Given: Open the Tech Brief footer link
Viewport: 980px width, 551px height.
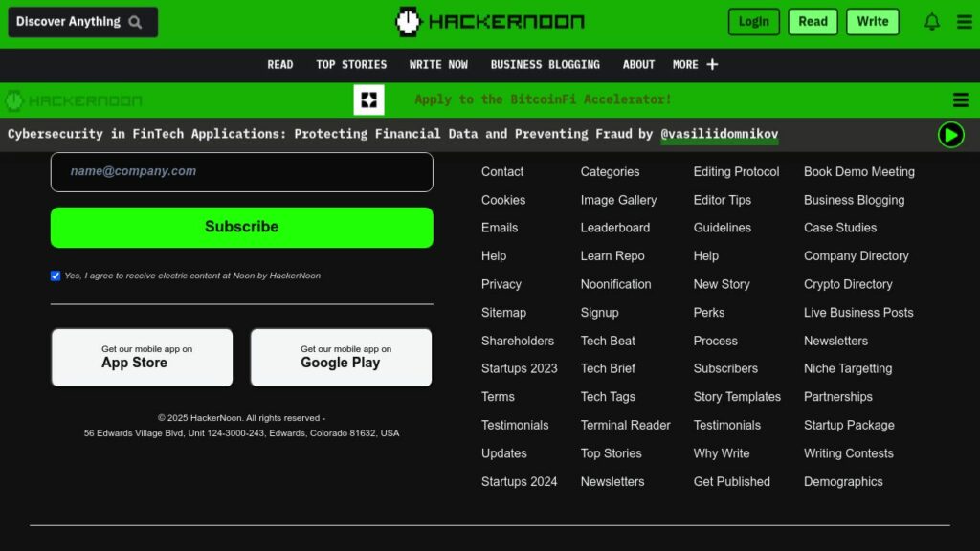Looking at the screenshot, I should point(608,368).
